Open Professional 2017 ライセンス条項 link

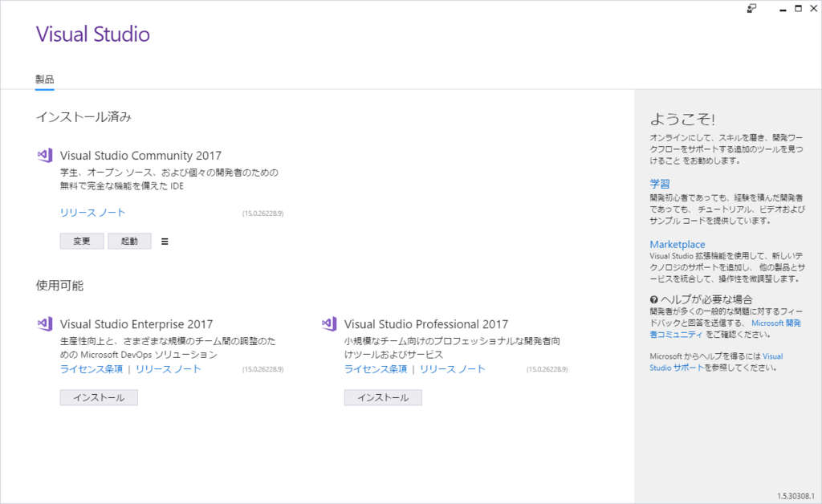pyautogui.click(x=376, y=369)
